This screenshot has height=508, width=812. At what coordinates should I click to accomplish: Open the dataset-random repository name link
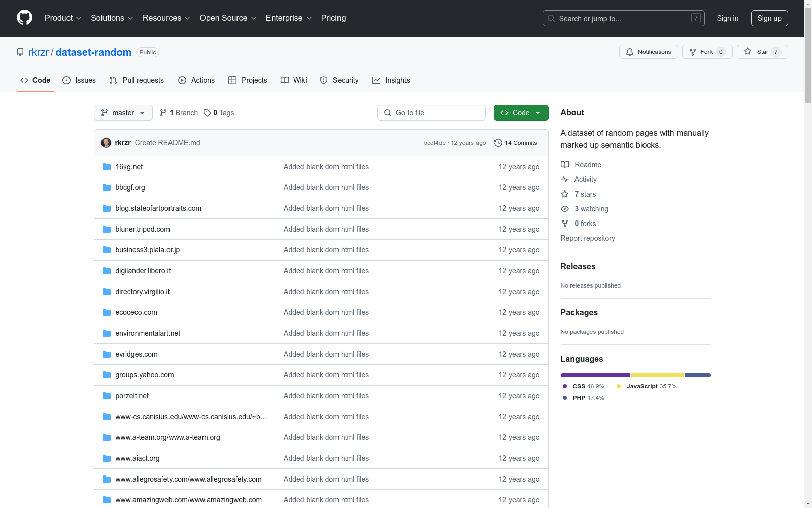[x=93, y=52]
